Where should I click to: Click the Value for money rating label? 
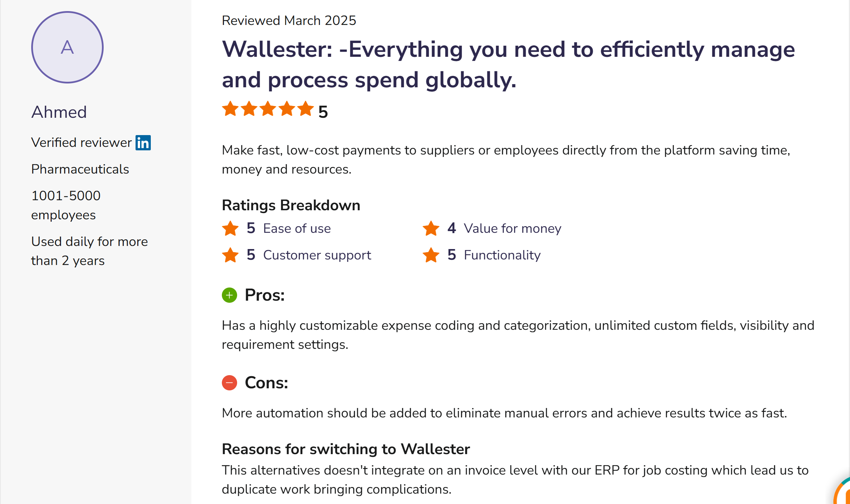point(512,229)
